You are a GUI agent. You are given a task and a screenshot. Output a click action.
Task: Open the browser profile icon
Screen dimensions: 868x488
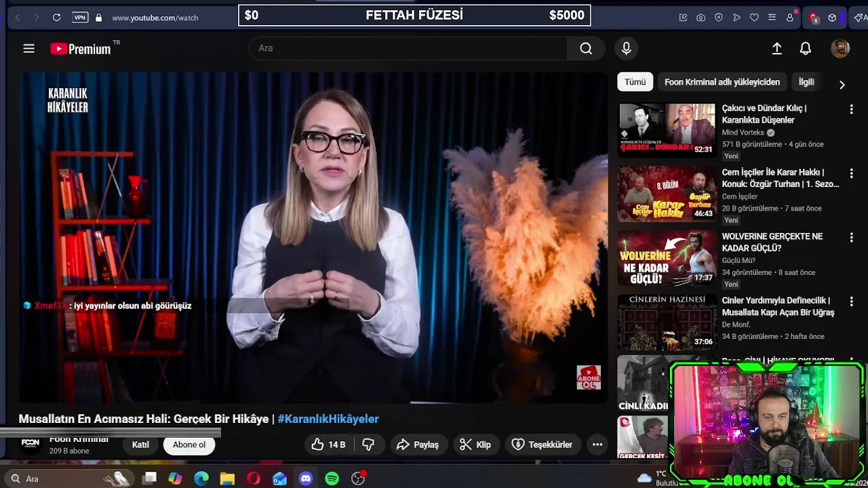790,17
